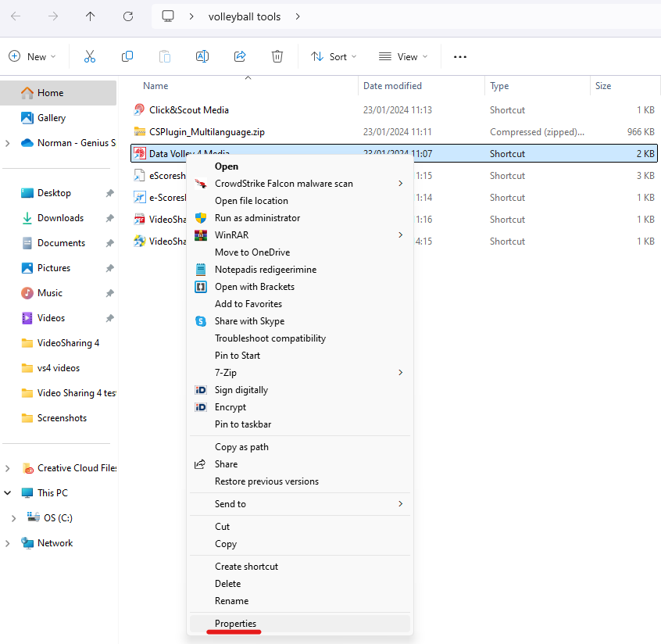This screenshot has height=644, width=661.
Task: Click the Share arrow icon in context menu
Action: click(x=200, y=464)
